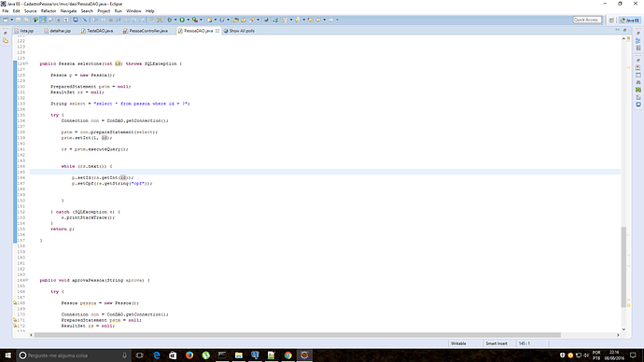Viewport: 644px width, 362px height.
Task: Switch to the PessoaController.java tab
Action: [x=147, y=31]
